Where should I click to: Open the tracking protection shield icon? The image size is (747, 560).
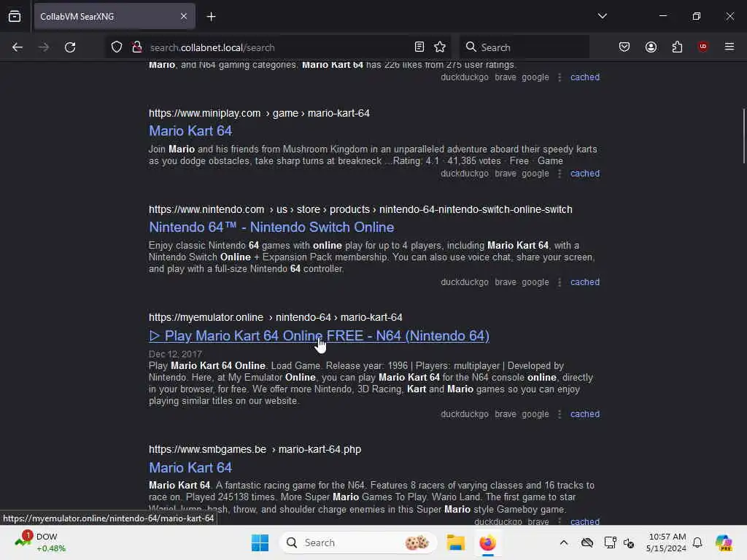pyautogui.click(x=117, y=47)
